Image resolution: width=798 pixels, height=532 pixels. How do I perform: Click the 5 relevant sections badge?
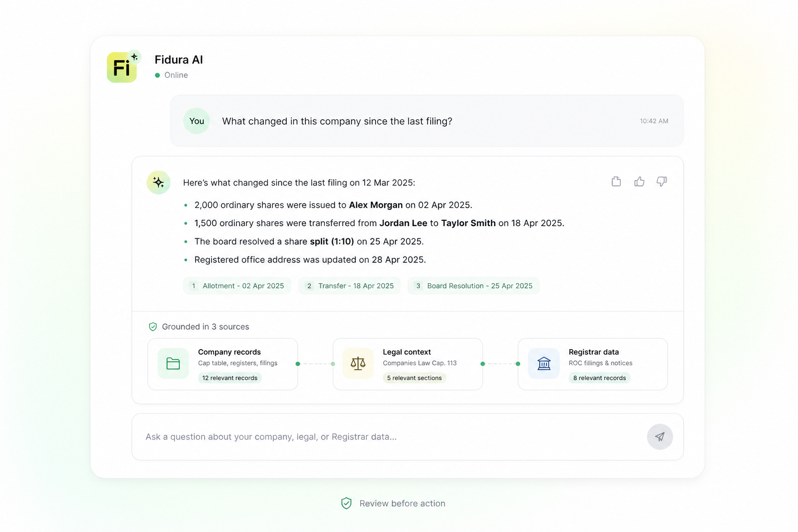(414, 378)
